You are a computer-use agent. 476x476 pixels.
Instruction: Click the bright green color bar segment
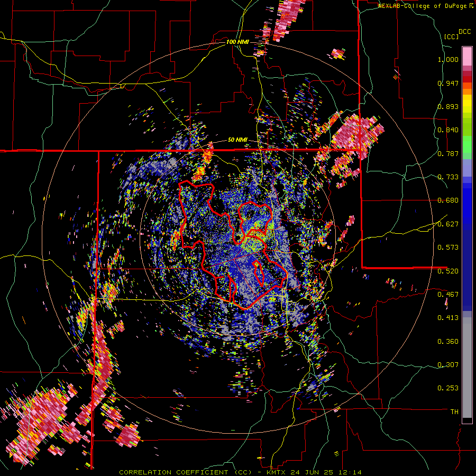coord(467,144)
